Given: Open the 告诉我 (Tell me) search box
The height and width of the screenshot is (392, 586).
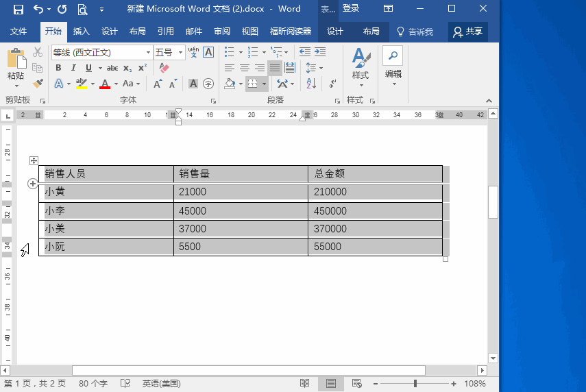Looking at the screenshot, I should pyautogui.click(x=415, y=32).
